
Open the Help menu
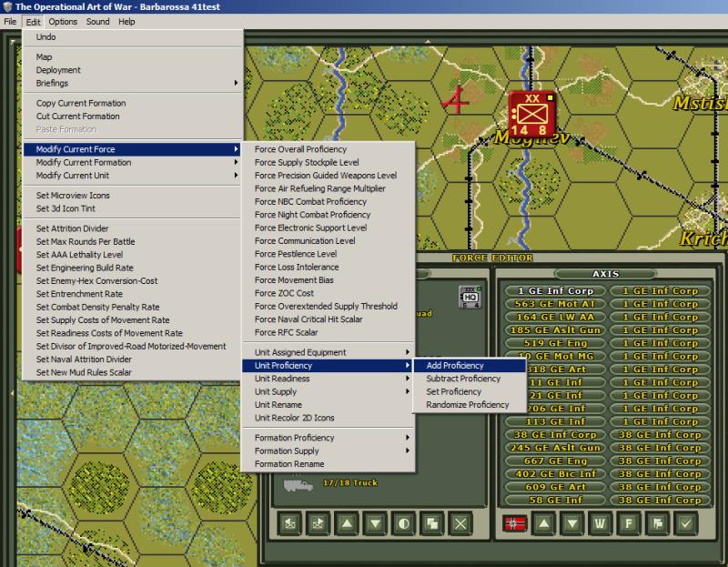[126, 21]
